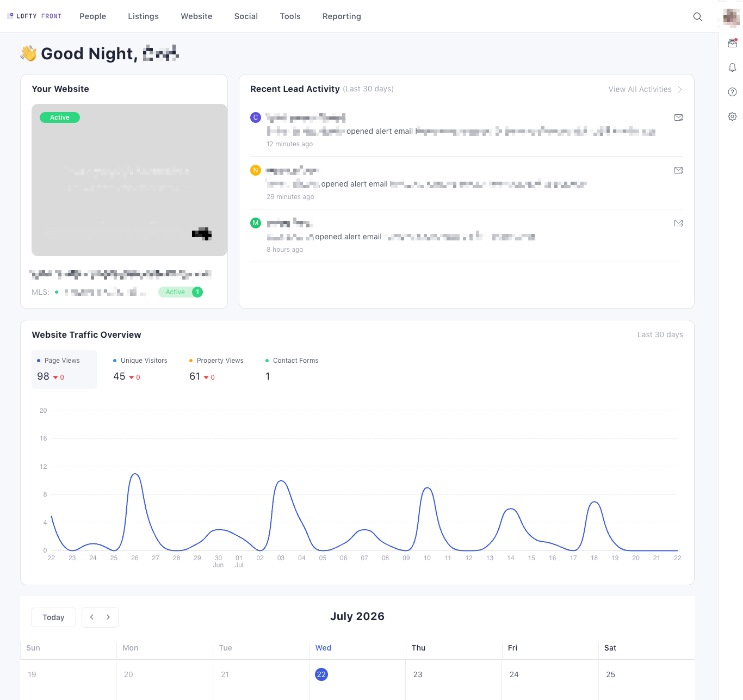Image resolution: width=743 pixels, height=700 pixels.
Task: Click the 29 minutes ago timestamp
Action: [290, 197]
